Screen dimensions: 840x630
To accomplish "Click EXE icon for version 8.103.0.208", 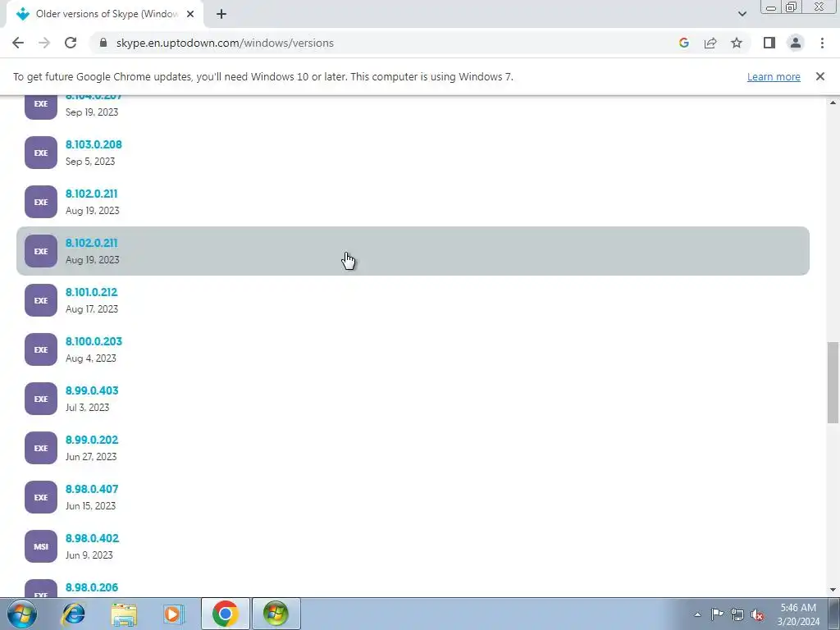I will [x=41, y=153].
